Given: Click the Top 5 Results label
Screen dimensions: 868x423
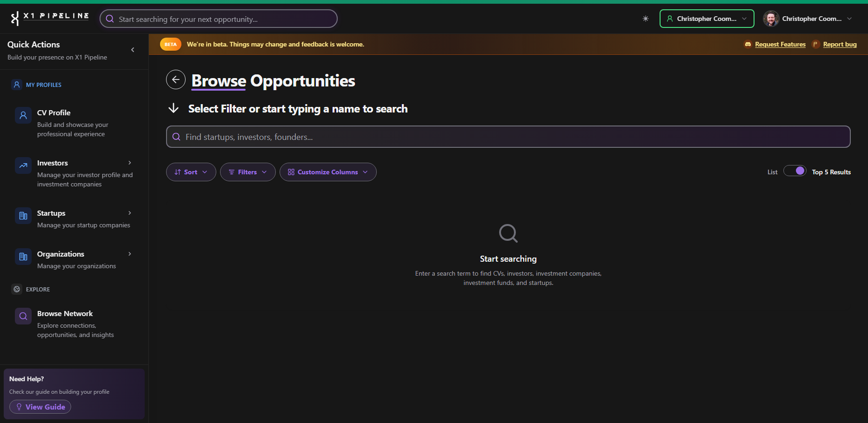Looking at the screenshot, I should [831, 172].
